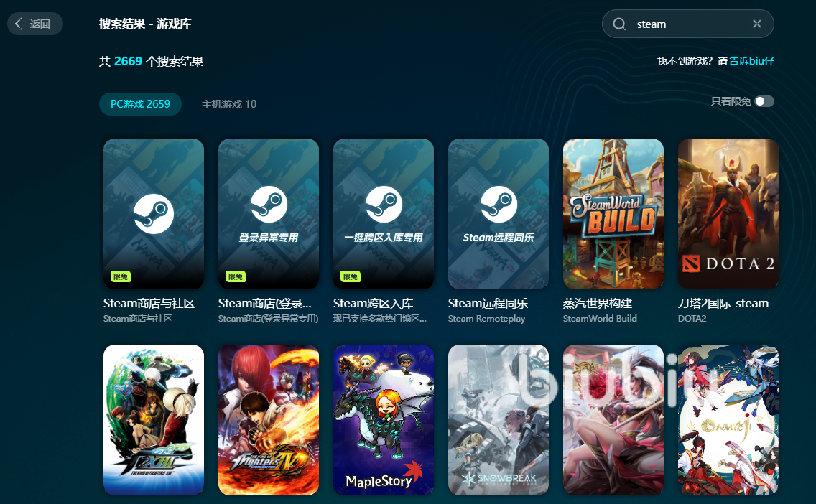Open the Steam远程同乐 card
Viewport: 816px width, 504px height.
[499, 214]
